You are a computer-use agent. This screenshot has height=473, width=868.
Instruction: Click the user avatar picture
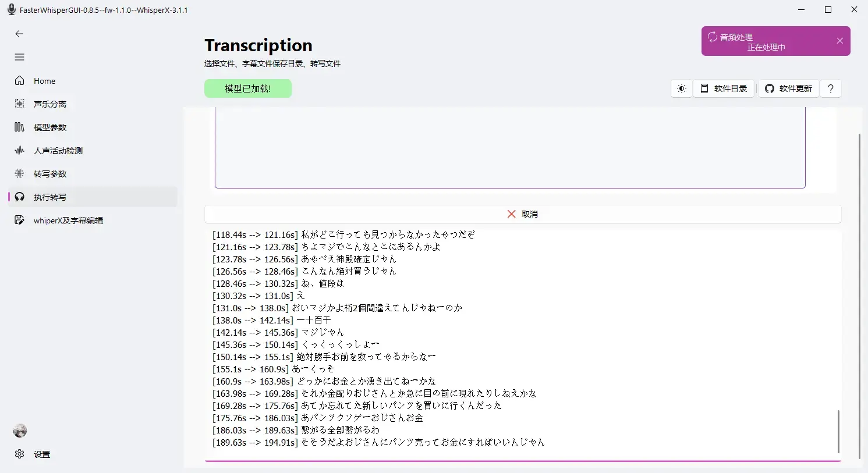pyautogui.click(x=20, y=431)
